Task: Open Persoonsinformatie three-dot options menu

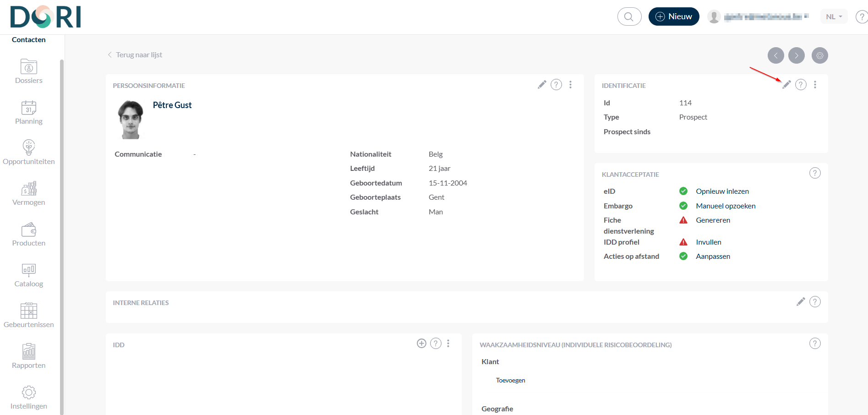Action: click(570, 85)
